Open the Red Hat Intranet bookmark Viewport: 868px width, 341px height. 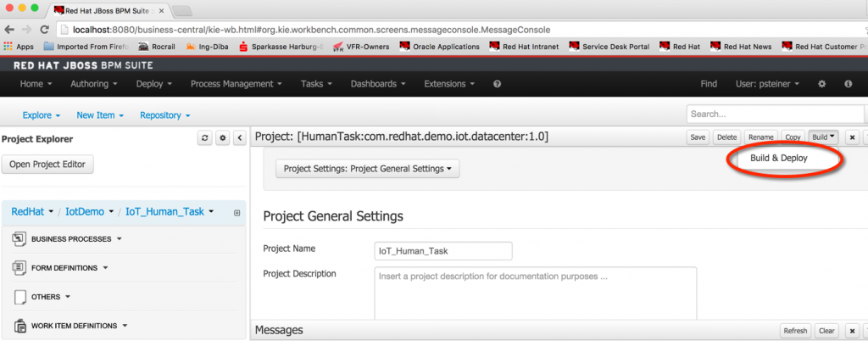524,47
